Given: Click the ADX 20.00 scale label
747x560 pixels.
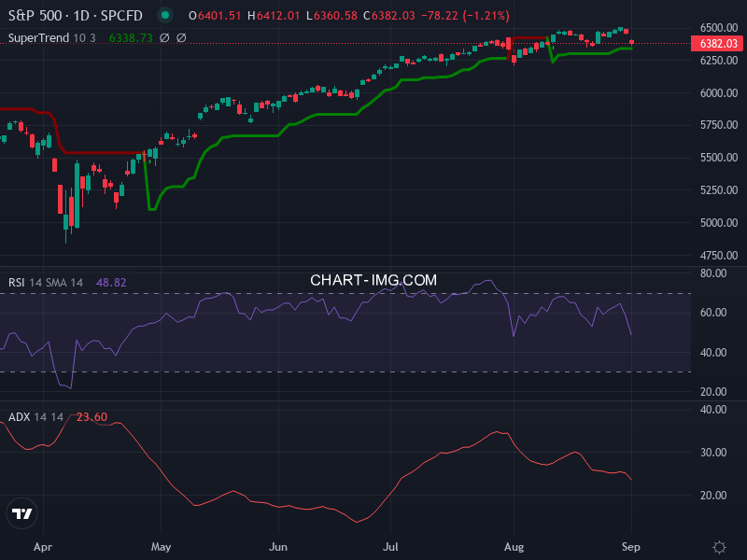Looking at the screenshot, I should click(x=713, y=496).
